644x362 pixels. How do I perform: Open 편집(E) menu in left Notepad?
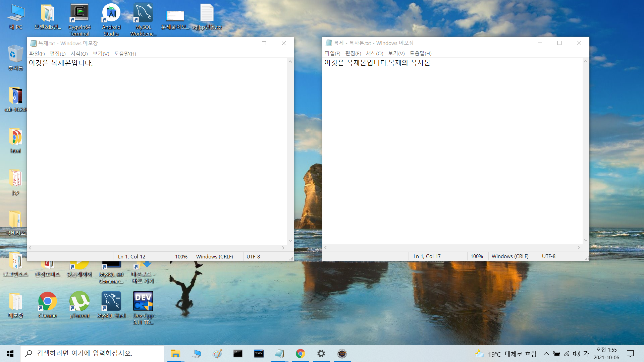pyautogui.click(x=58, y=54)
